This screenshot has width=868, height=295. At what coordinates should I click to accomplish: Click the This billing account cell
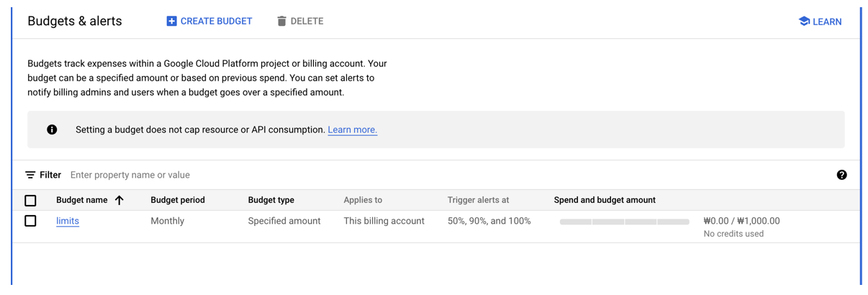tap(384, 221)
